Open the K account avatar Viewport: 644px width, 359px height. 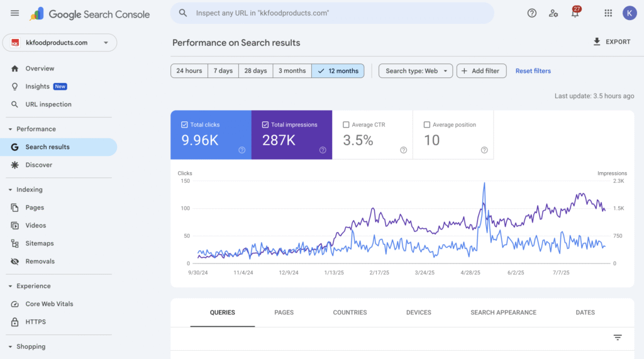630,13
